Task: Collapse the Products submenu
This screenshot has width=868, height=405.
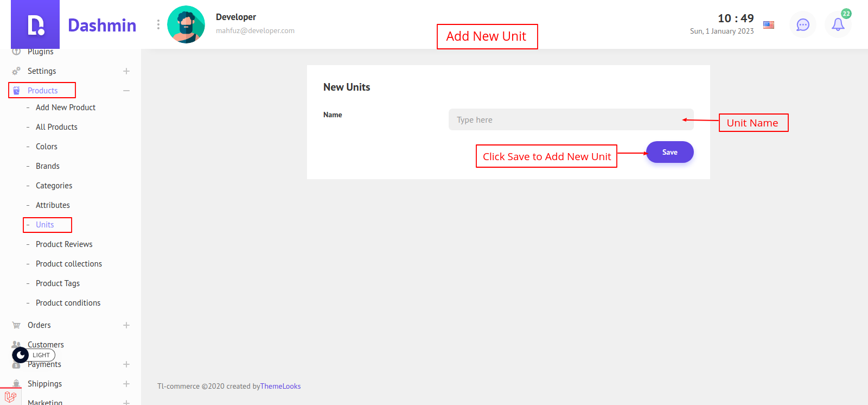Action: pyautogui.click(x=126, y=91)
